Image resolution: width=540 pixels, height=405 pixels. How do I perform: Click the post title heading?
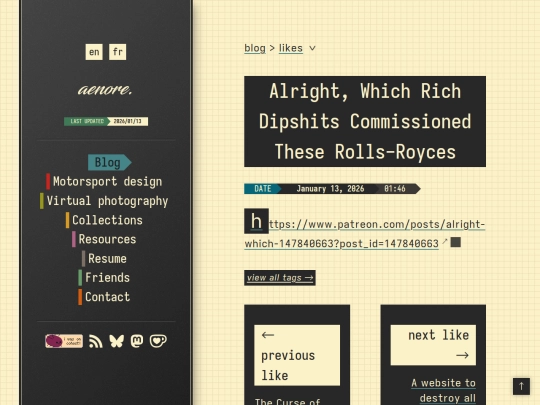[365, 122]
